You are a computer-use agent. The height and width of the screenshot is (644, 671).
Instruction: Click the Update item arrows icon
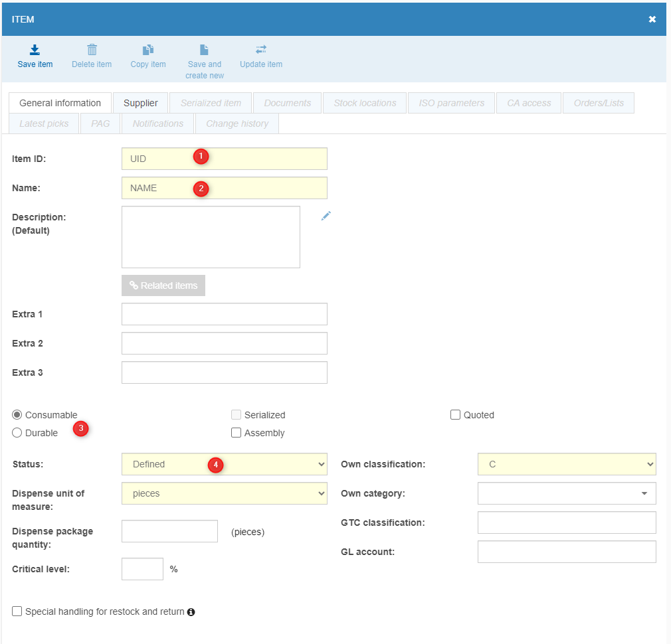tap(261, 50)
